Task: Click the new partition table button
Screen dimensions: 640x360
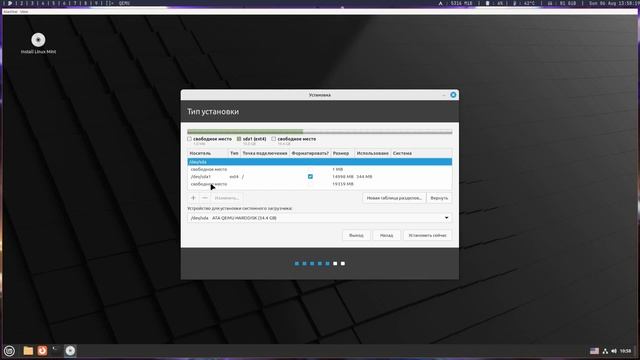Action: point(394,198)
